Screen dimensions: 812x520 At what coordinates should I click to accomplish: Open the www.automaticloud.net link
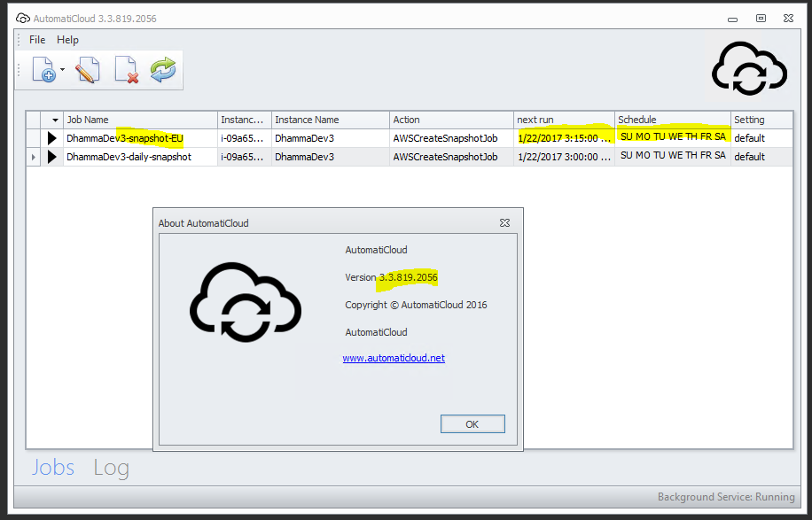[x=394, y=358]
